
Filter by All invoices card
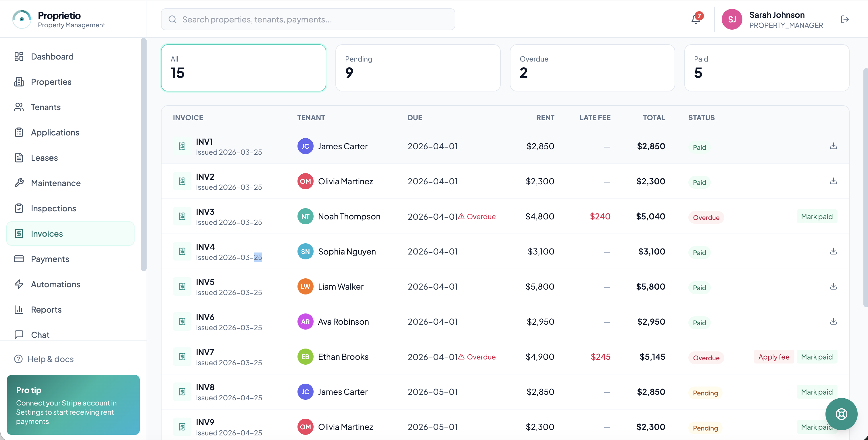pos(243,68)
